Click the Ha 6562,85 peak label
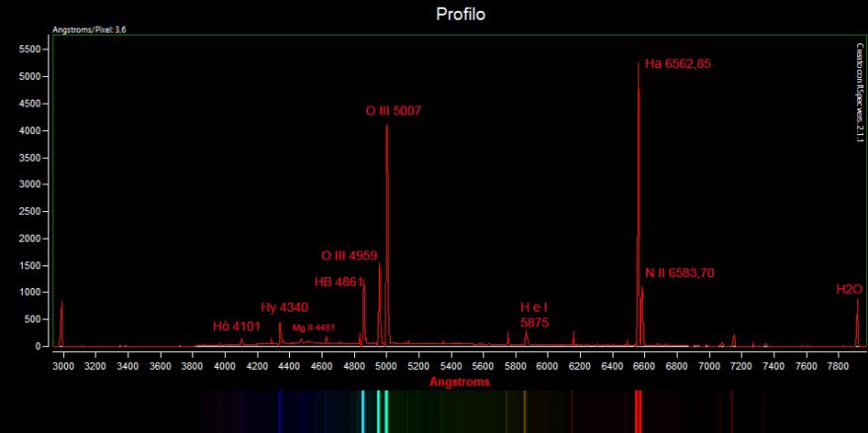 [678, 64]
